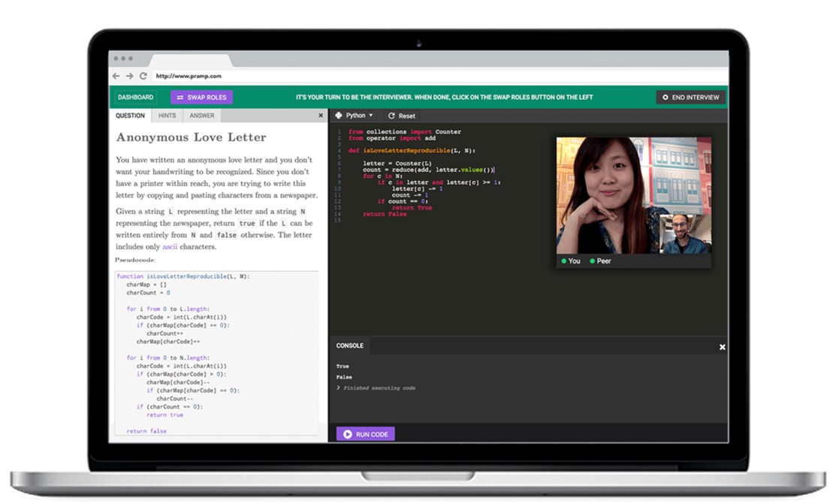Switch to the Answer tab
The image size is (833, 504).
tap(202, 115)
